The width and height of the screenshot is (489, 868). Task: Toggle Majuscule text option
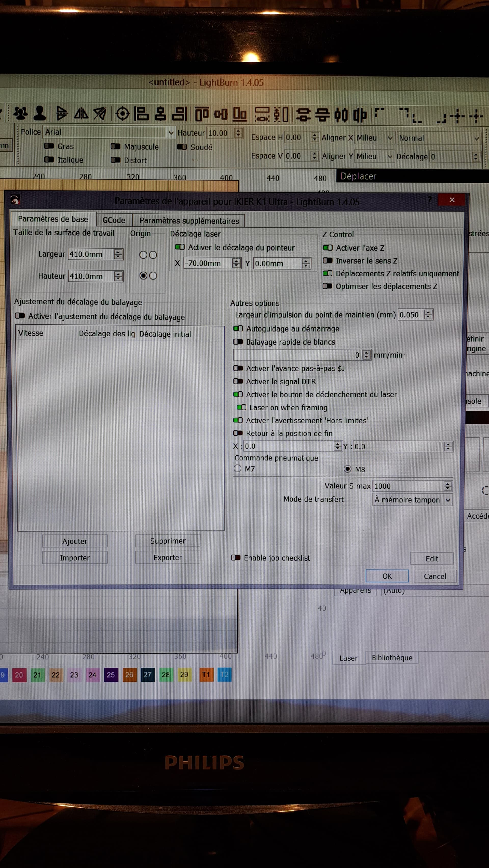116,146
